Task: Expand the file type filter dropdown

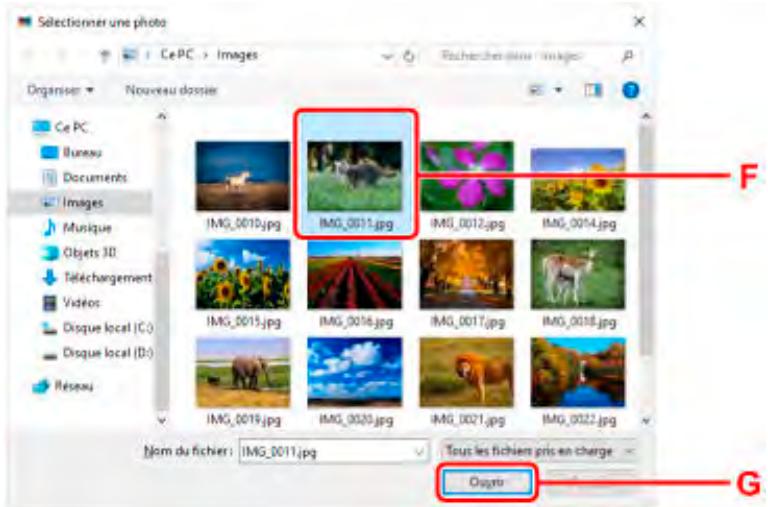Action: (537, 451)
